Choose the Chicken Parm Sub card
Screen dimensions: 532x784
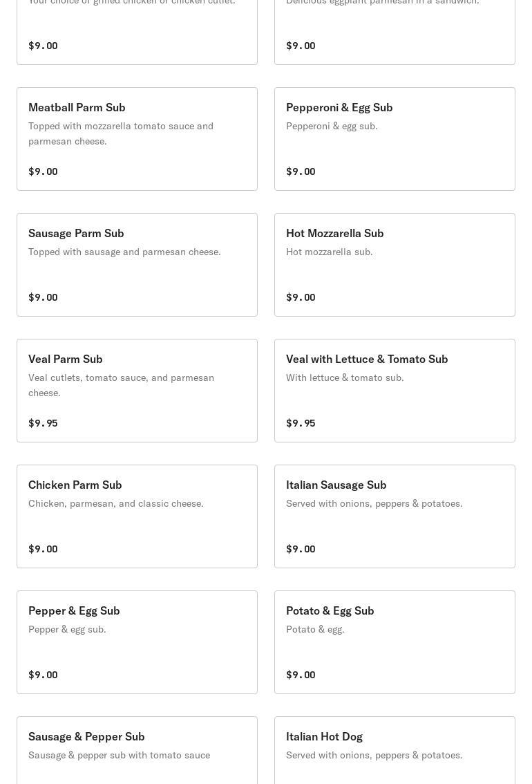pos(137,516)
